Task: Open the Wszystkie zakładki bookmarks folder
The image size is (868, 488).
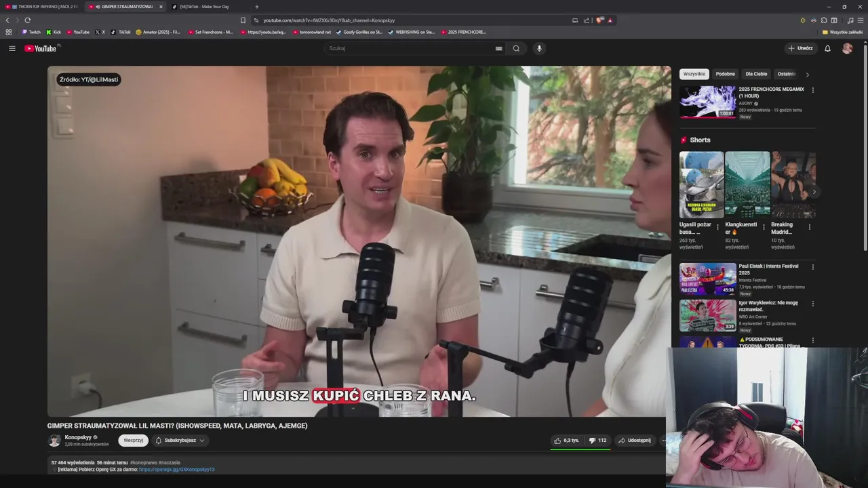Action: tap(843, 32)
